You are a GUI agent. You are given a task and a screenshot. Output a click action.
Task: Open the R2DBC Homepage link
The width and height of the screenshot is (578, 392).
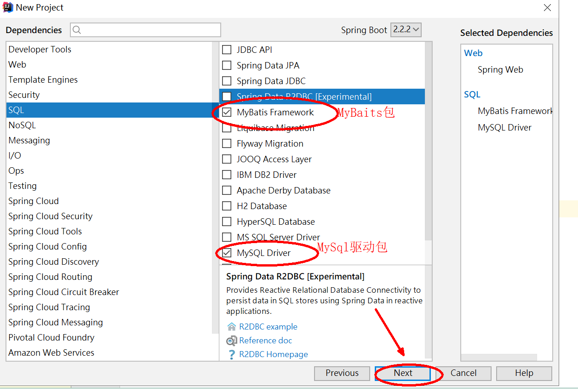pos(274,354)
